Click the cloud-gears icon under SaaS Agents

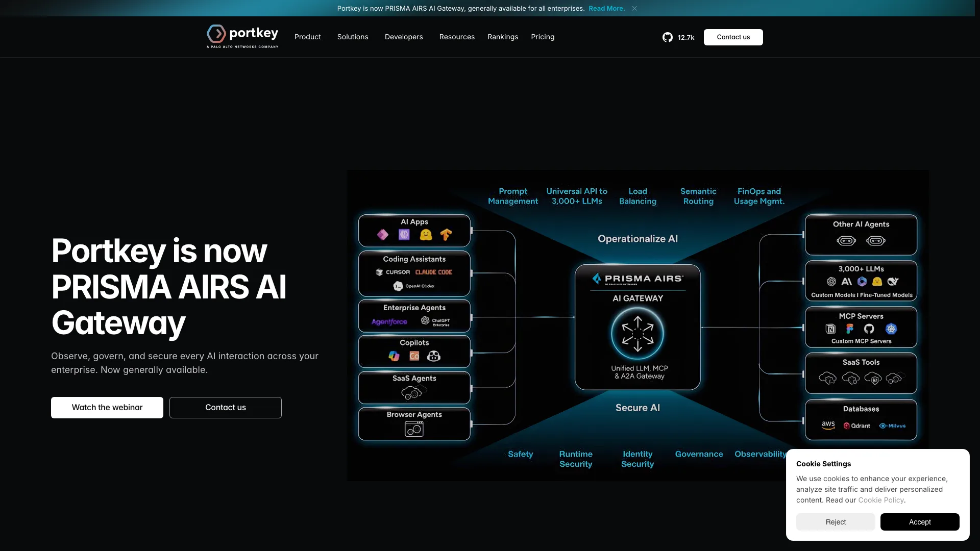coord(414,392)
